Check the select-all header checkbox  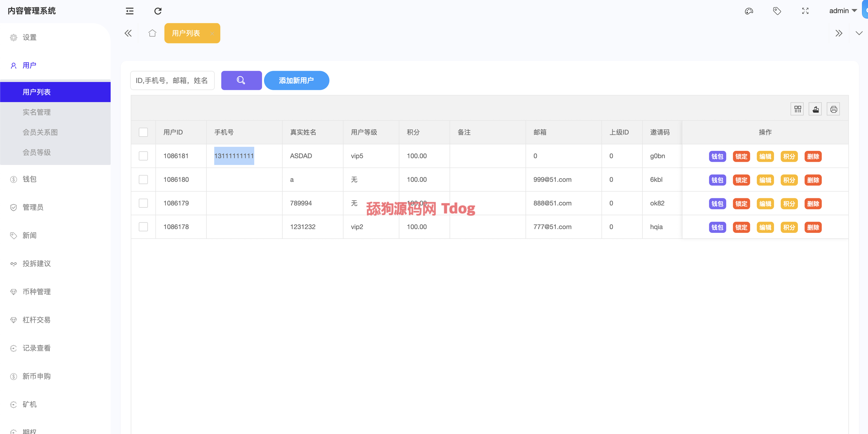143,132
